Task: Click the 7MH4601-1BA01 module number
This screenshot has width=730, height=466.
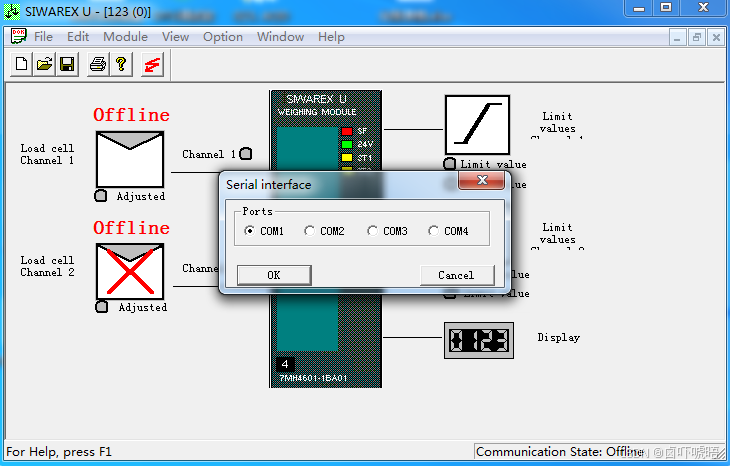Action: point(313,378)
